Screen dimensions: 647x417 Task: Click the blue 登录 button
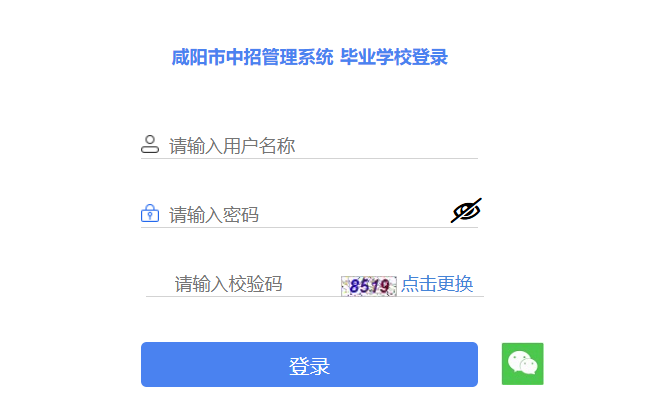(309, 364)
